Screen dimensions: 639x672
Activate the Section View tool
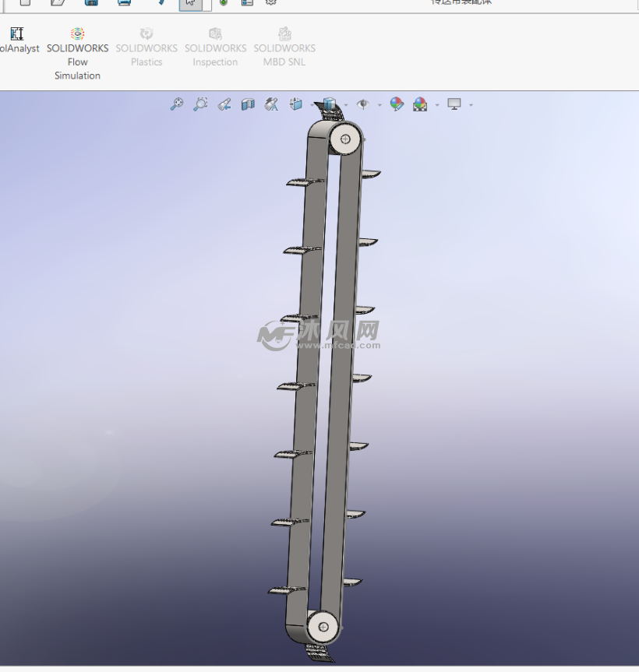tap(248, 104)
